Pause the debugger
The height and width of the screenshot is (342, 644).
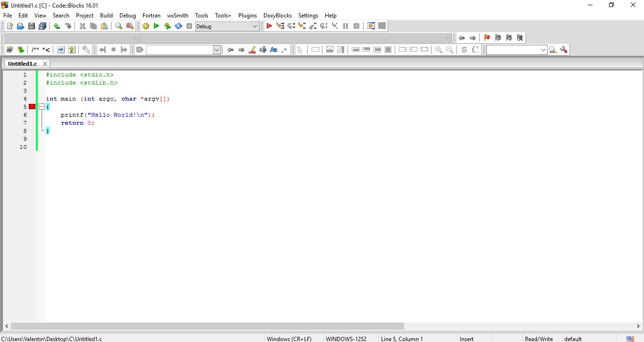click(x=345, y=26)
